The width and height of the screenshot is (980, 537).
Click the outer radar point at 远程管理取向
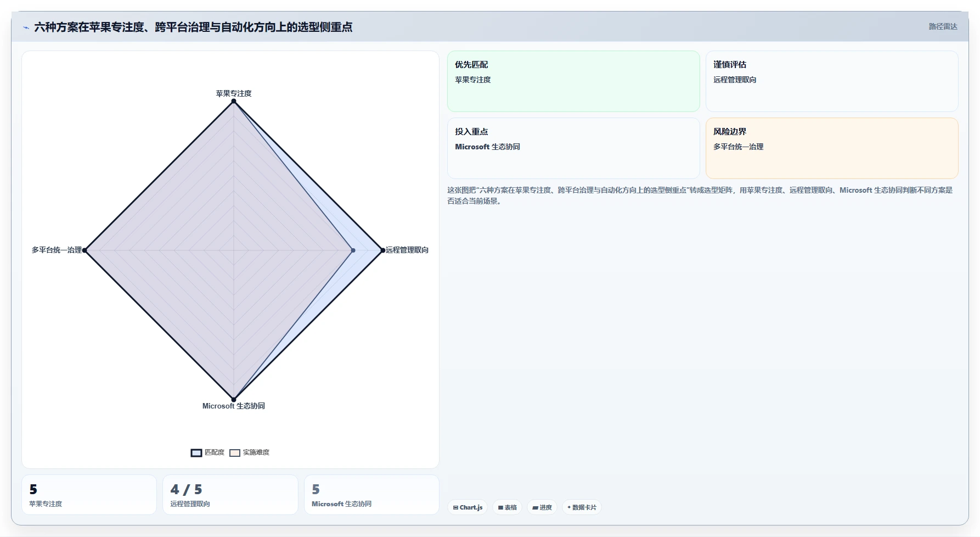click(x=383, y=250)
